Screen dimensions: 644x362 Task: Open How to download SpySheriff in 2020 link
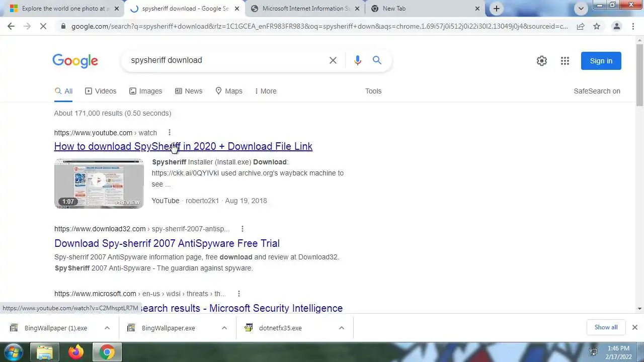[183, 146]
